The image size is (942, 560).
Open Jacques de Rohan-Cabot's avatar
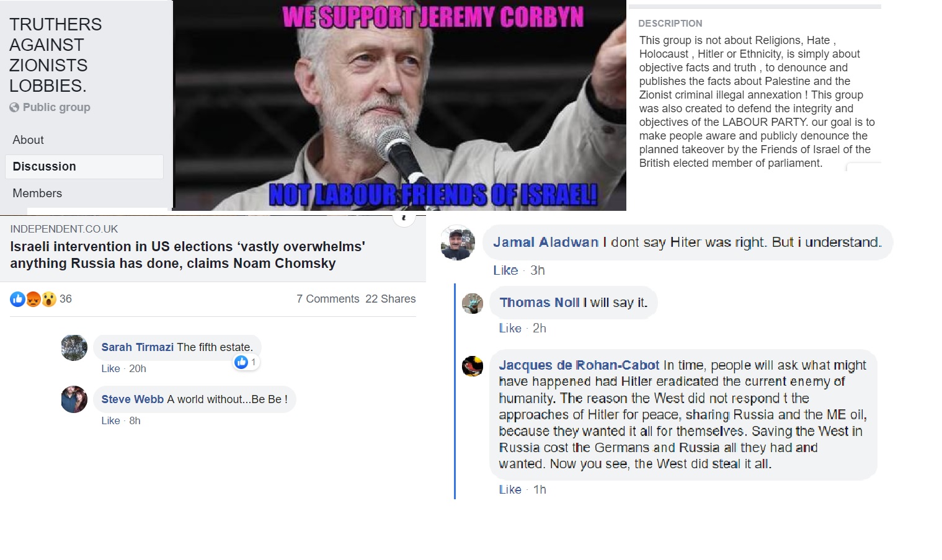[x=473, y=366]
